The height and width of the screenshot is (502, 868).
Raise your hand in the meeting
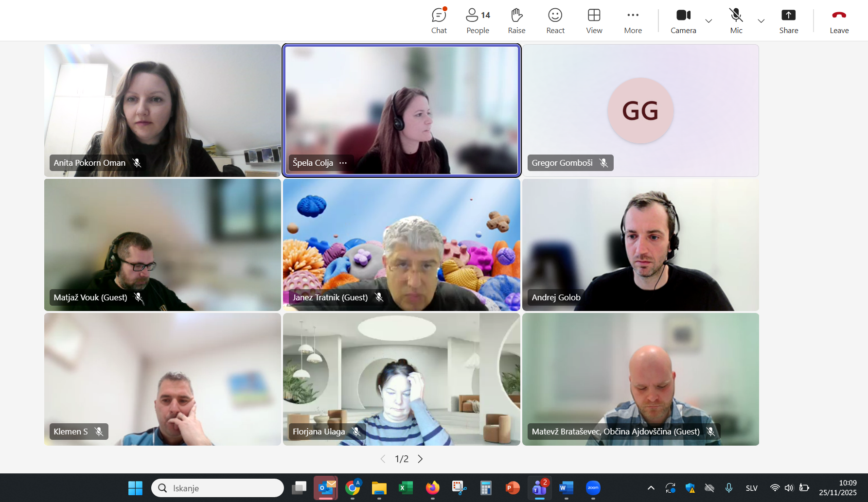coord(516,21)
